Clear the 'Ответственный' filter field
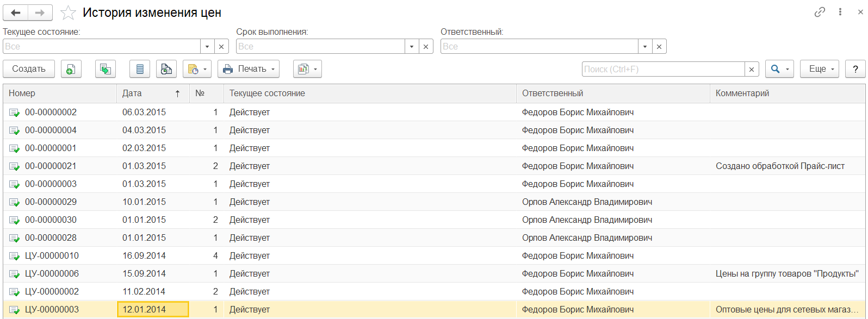The image size is (868, 319). click(659, 47)
